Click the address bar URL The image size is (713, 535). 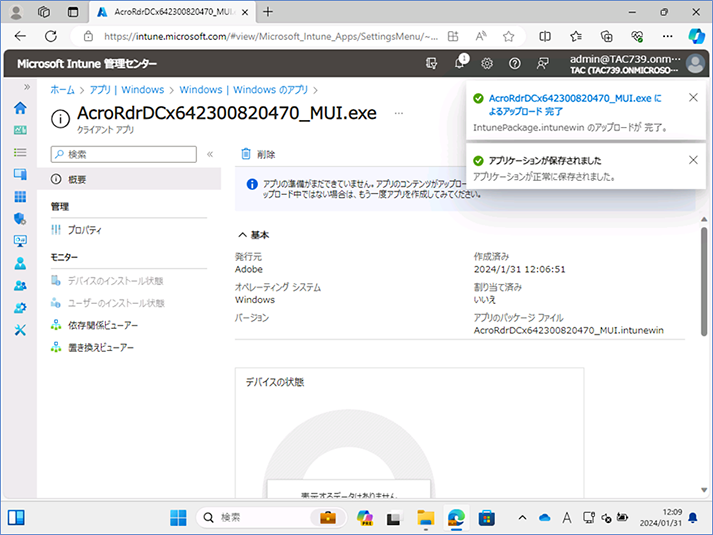(x=271, y=36)
